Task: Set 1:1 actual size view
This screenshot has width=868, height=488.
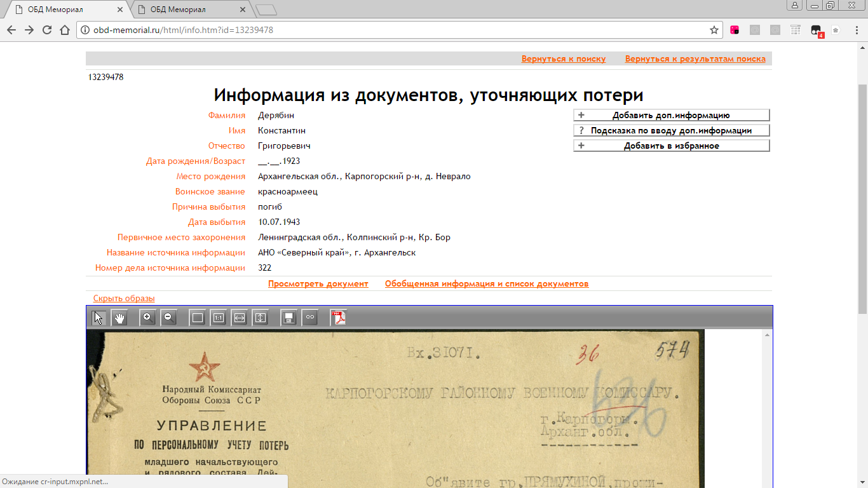Action: [219, 318]
